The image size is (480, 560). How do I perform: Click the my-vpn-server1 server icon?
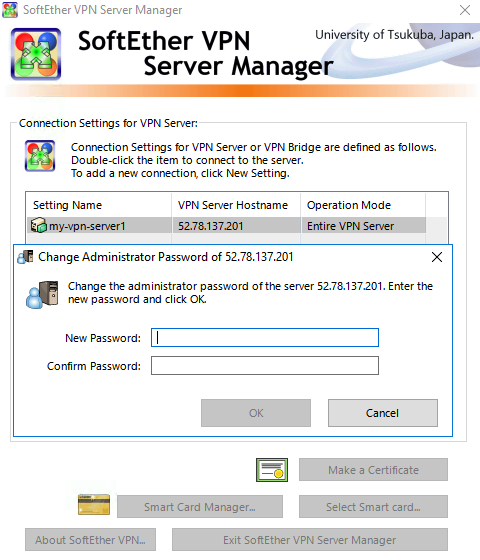(39, 226)
